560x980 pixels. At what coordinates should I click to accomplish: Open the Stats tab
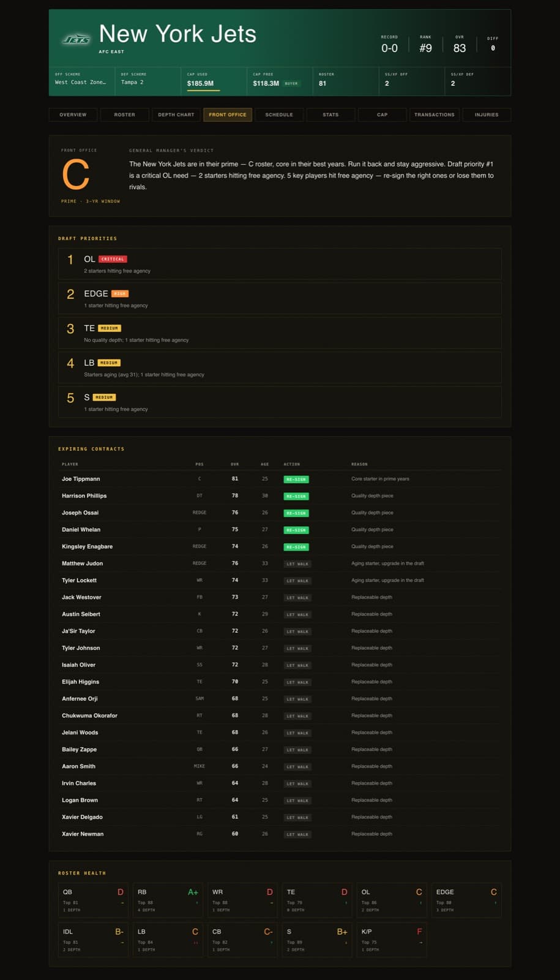click(x=330, y=115)
